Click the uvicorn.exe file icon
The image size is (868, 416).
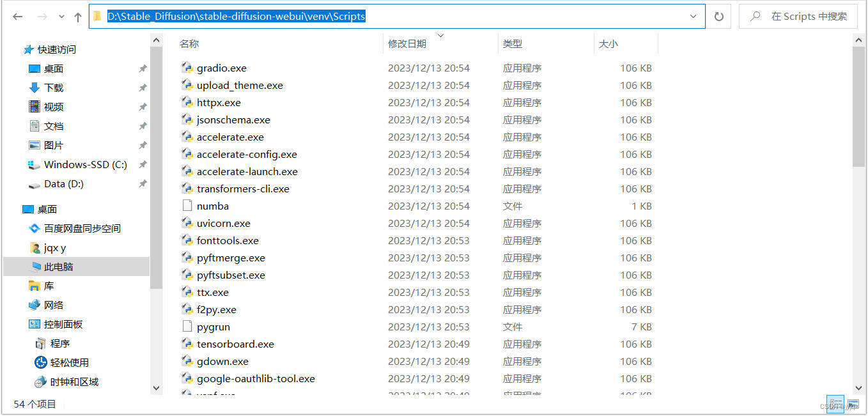coord(187,222)
